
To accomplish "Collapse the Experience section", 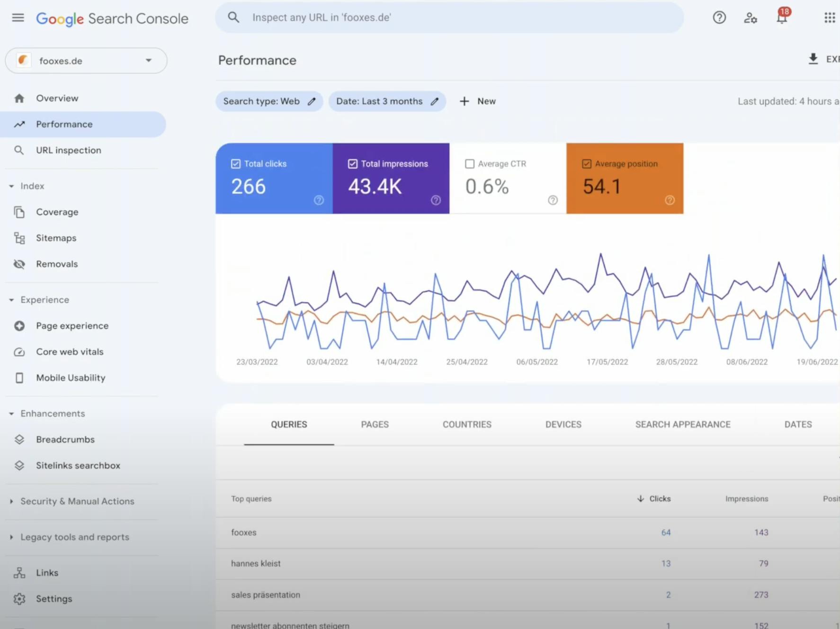I will (x=12, y=300).
